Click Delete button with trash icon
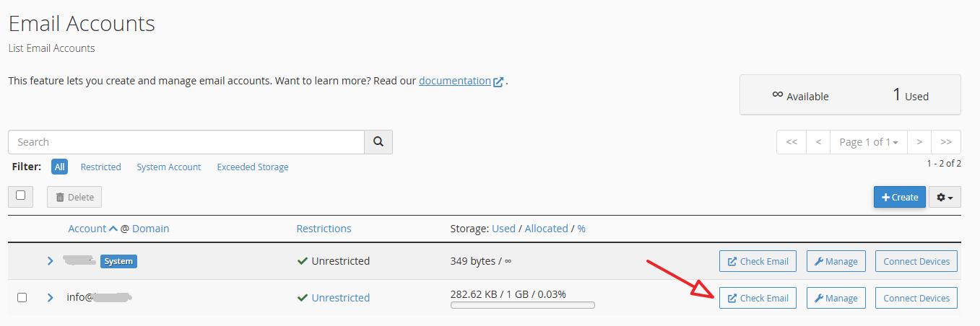 click(74, 197)
